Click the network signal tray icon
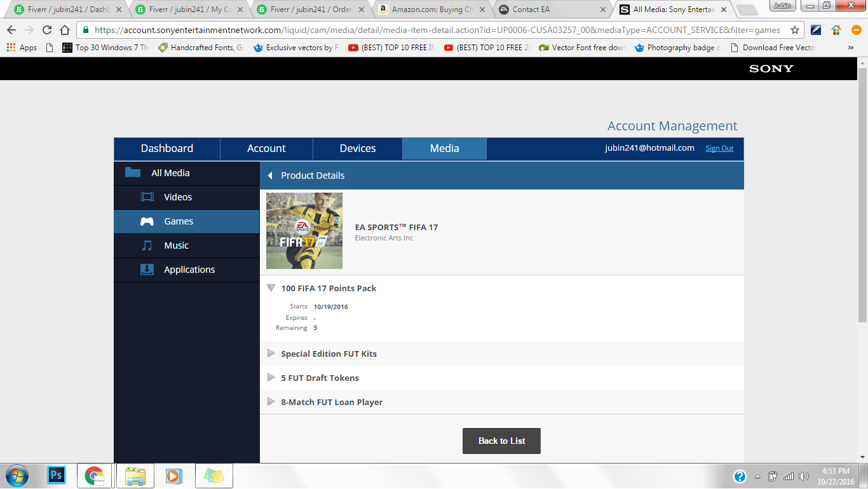Image resolution: width=868 pixels, height=489 pixels. pos(789,476)
